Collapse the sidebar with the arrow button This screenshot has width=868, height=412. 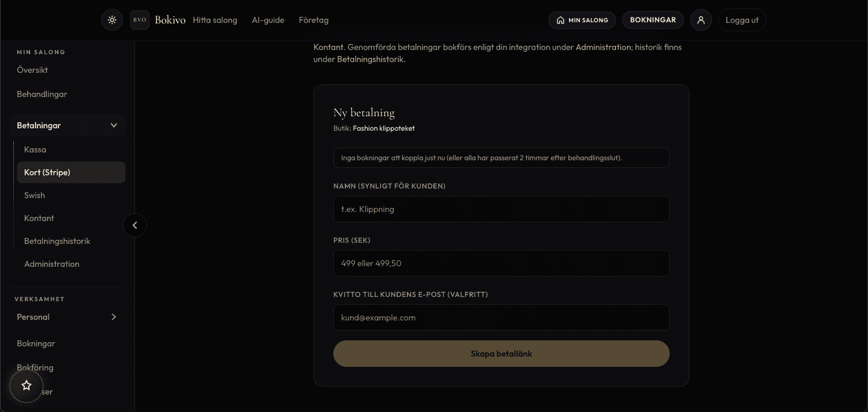135,225
